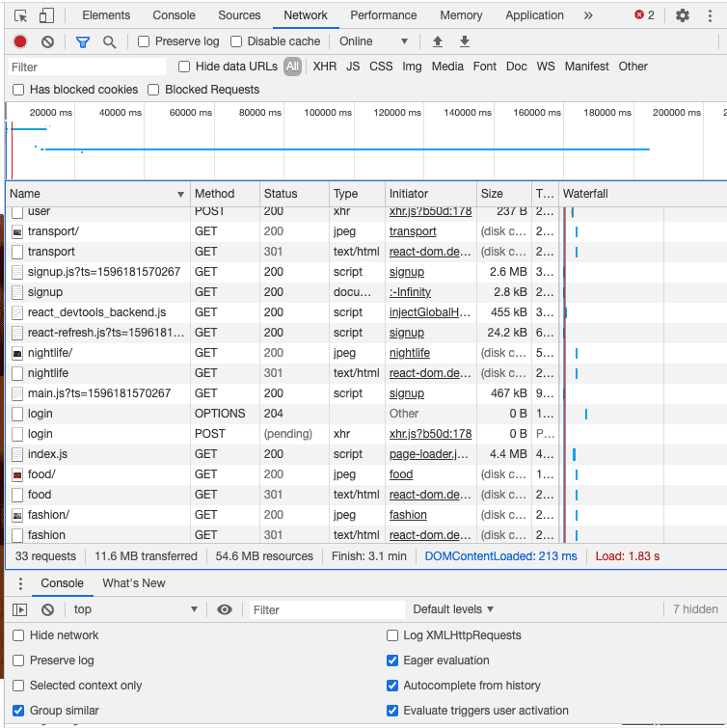Viewport: 727px width, 728px height.
Task: Uncheck Eager evaluation in console settings
Action: pos(392,661)
